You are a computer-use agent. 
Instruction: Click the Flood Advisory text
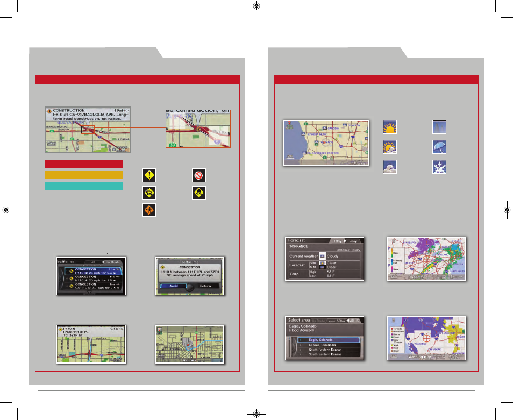pyautogui.click(x=302, y=330)
